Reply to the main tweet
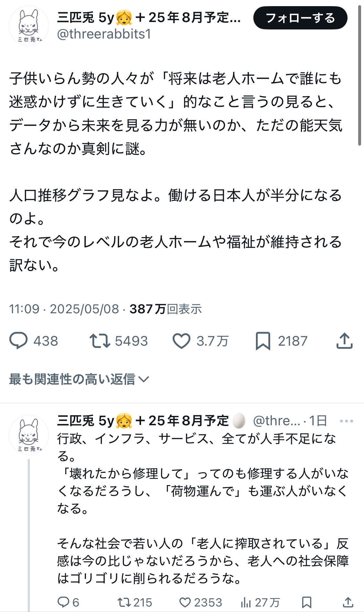The height and width of the screenshot is (612, 364). (18, 341)
